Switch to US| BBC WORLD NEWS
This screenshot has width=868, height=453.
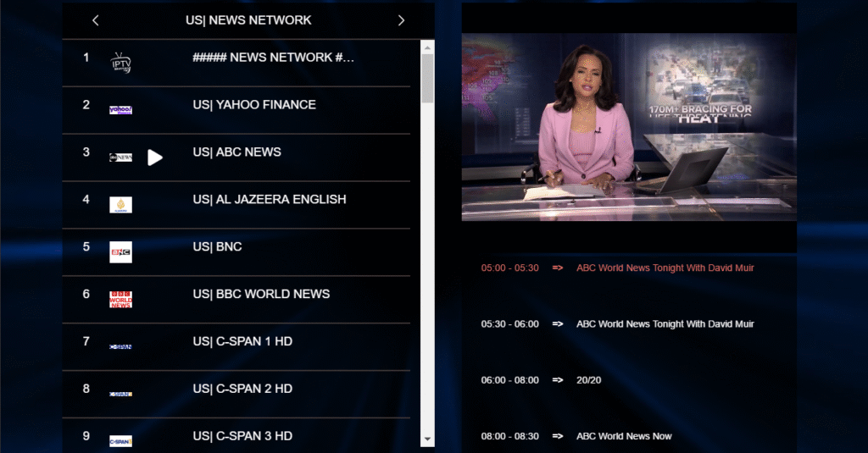tap(236, 299)
